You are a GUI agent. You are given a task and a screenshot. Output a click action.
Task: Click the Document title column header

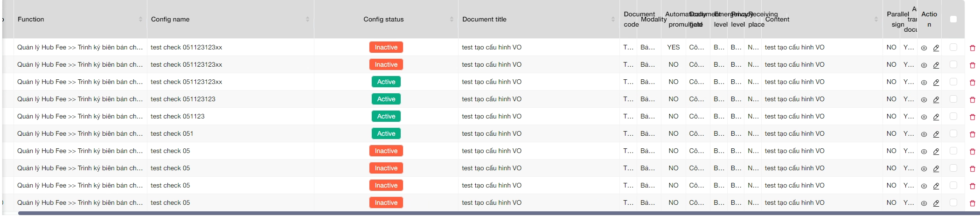tap(484, 19)
